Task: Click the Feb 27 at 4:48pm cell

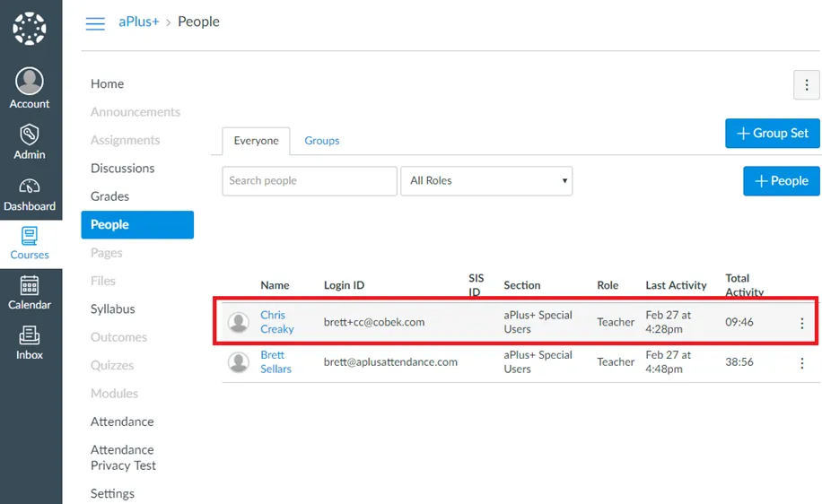Action: click(x=669, y=361)
